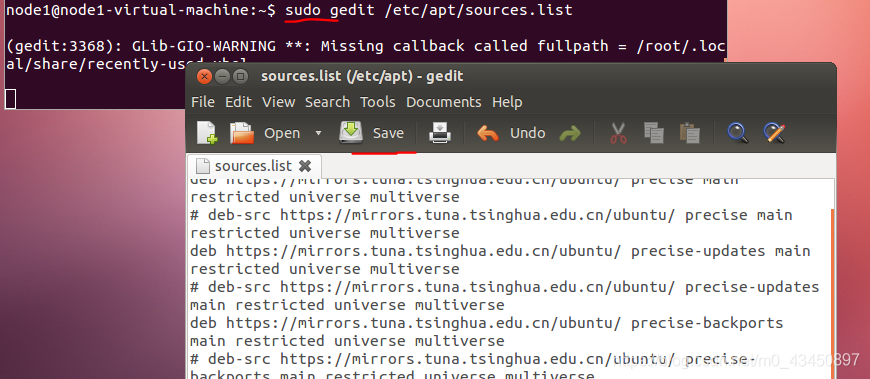Open the Help menu
The width and height of the screenshot is (870, 379).
507,102
